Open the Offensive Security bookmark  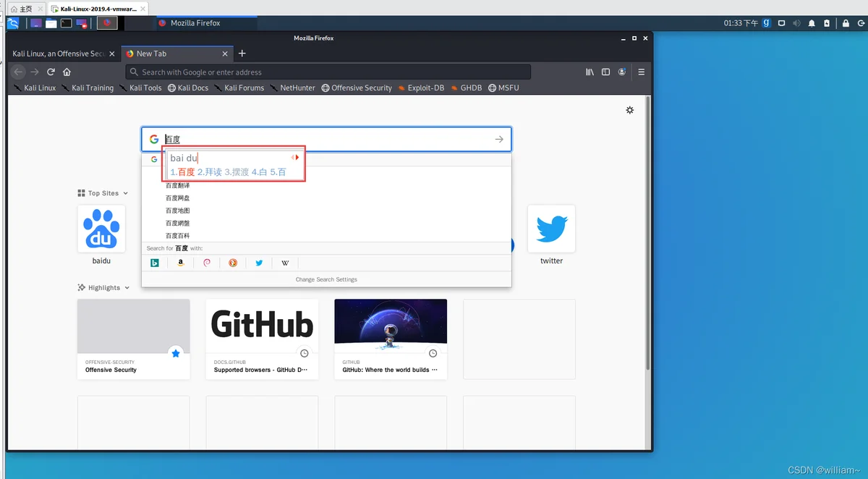coord(357,88)
